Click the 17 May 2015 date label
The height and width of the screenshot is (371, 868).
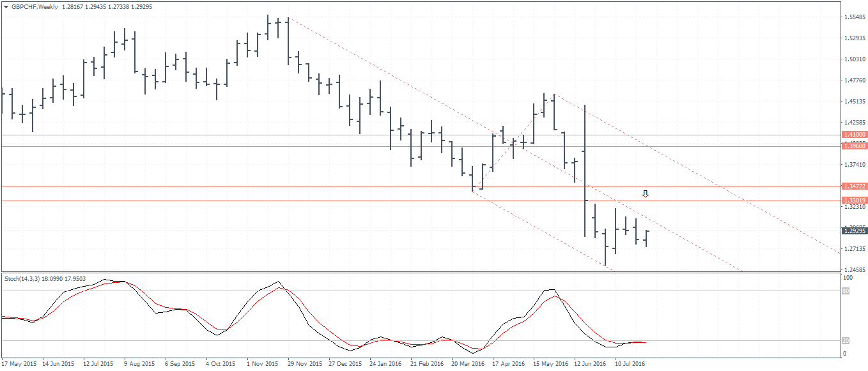point(19,364)
